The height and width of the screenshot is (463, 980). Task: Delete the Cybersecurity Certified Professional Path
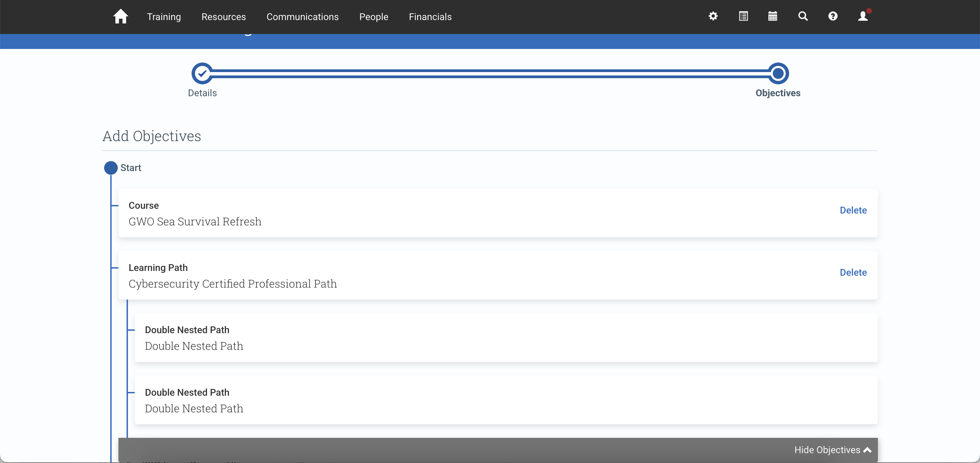tap(853, 273)
